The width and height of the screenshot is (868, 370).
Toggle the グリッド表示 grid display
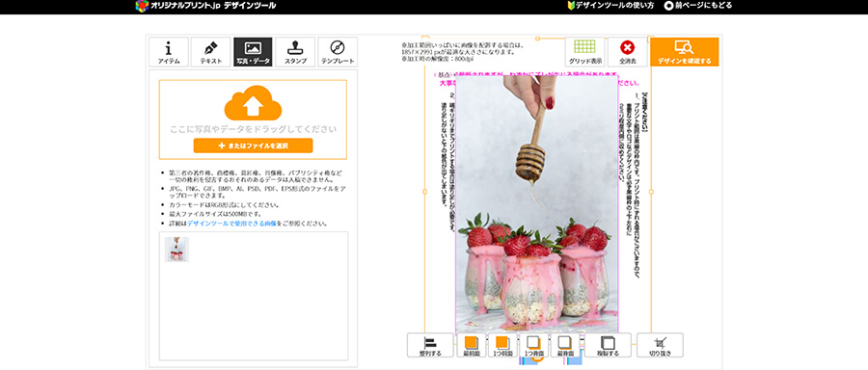click(585, 52)
